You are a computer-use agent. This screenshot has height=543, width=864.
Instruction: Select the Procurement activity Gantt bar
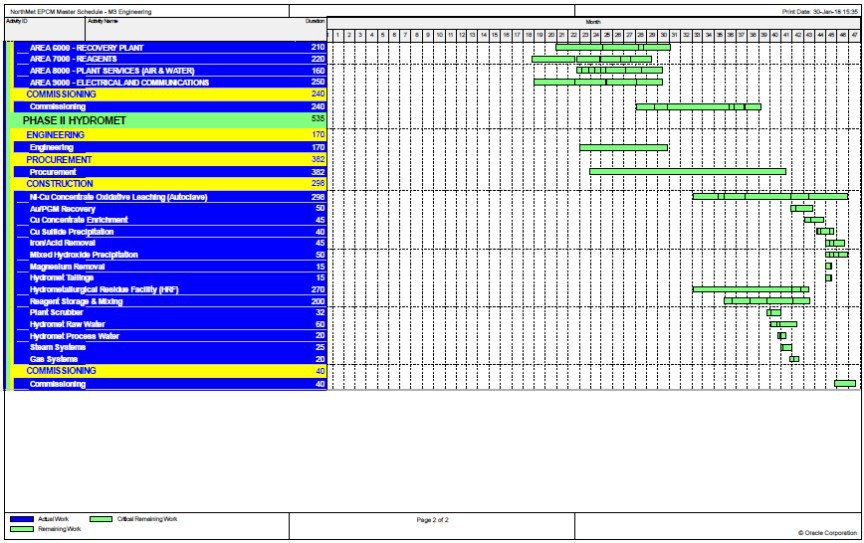click(687, 172)
